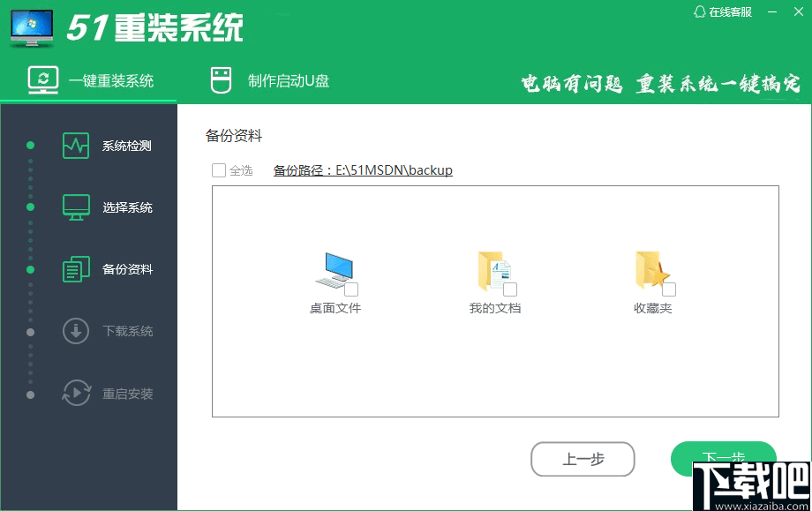Click the 备份资料 page heading
The height and width of the screenshot is (511, 812).
point(234,136)
